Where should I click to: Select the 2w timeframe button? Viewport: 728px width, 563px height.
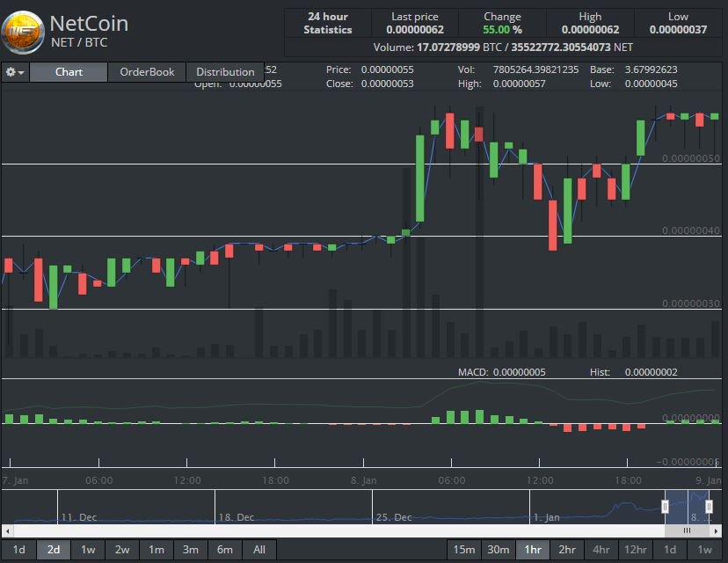coord(121,549)
